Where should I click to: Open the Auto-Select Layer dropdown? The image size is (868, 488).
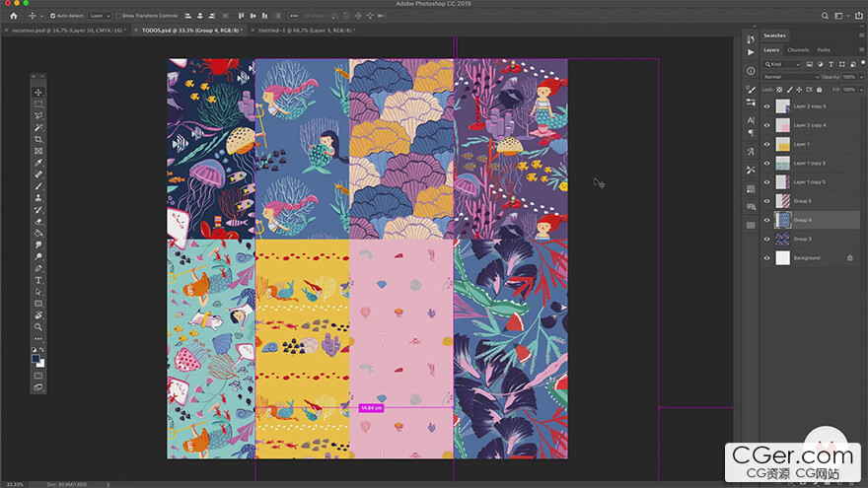pyautogui.click(x=100, y=16)
